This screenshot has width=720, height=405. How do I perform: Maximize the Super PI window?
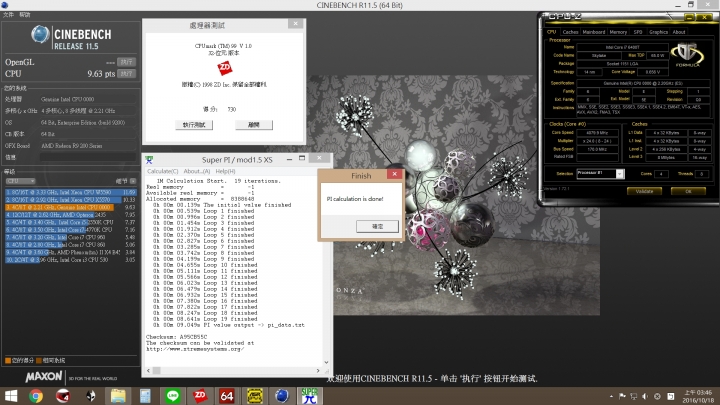pos(302,158)
